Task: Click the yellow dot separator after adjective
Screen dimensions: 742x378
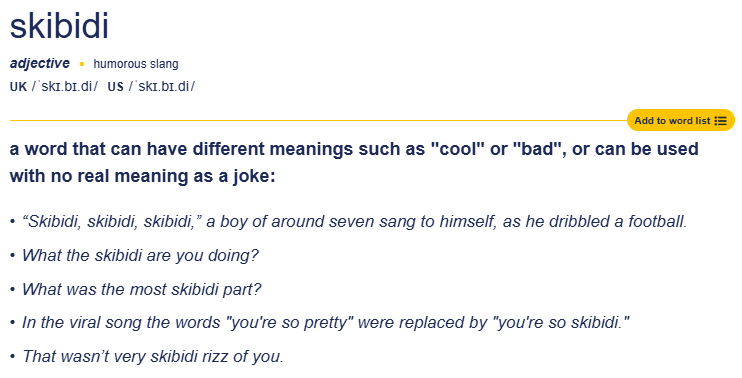Action: click(82, 64)
